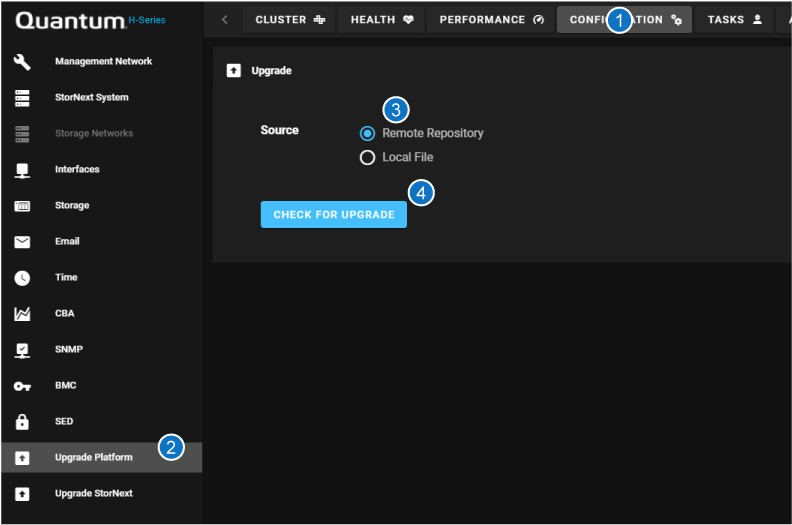Click the Interfaces monitor icon

coord(22,170)
